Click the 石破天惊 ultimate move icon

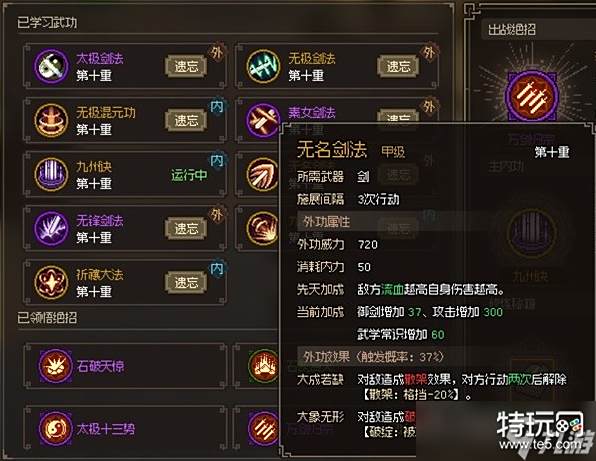click(x=55, y=366)
